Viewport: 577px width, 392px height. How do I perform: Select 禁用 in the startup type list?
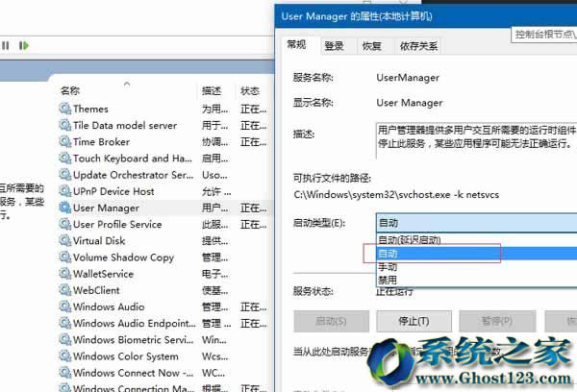pyautogui.click(x=389, y=281)
